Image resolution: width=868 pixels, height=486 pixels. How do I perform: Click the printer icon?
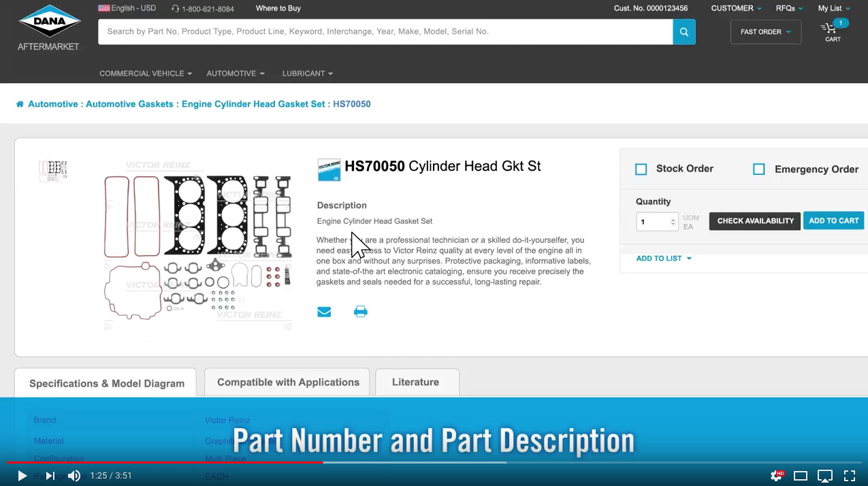[360, 312]
